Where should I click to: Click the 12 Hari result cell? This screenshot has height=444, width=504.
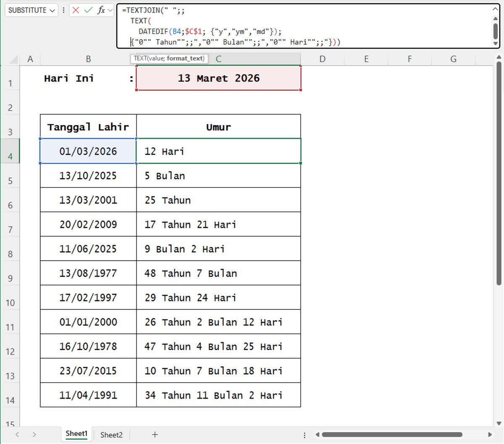click(218, 151)
